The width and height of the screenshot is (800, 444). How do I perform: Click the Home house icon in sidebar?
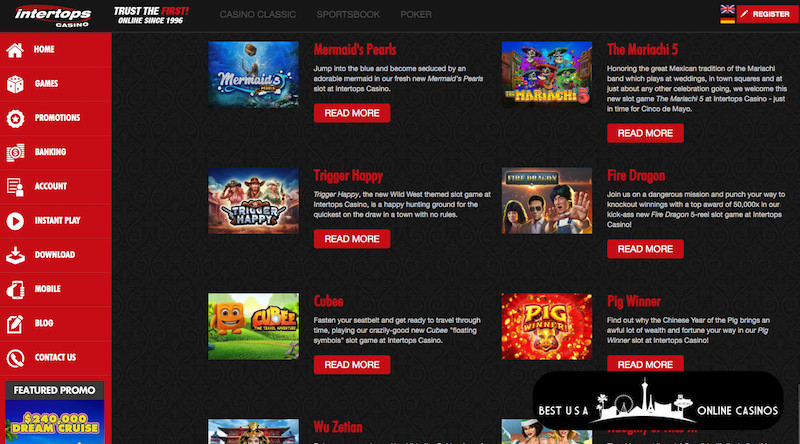pyautogui.click(x=15, y=50)
